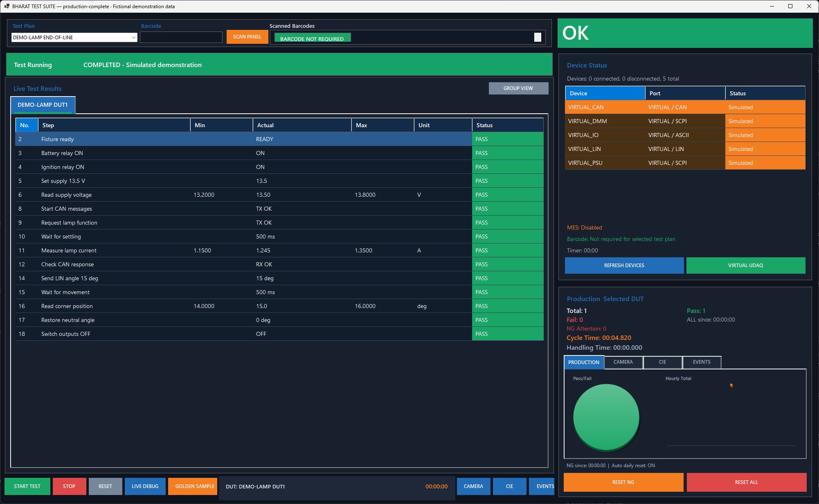Sort by the No. column header
Screen dimensions: 819x504
(27, 125)
